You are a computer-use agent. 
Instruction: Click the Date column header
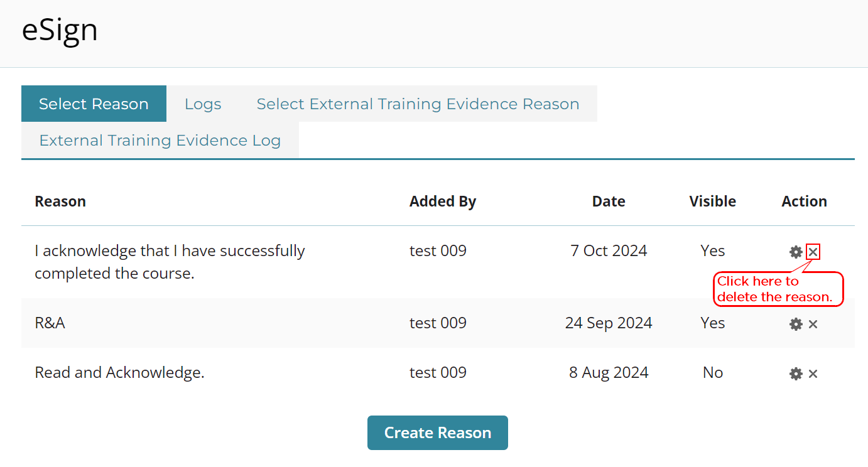click(609, 201)
